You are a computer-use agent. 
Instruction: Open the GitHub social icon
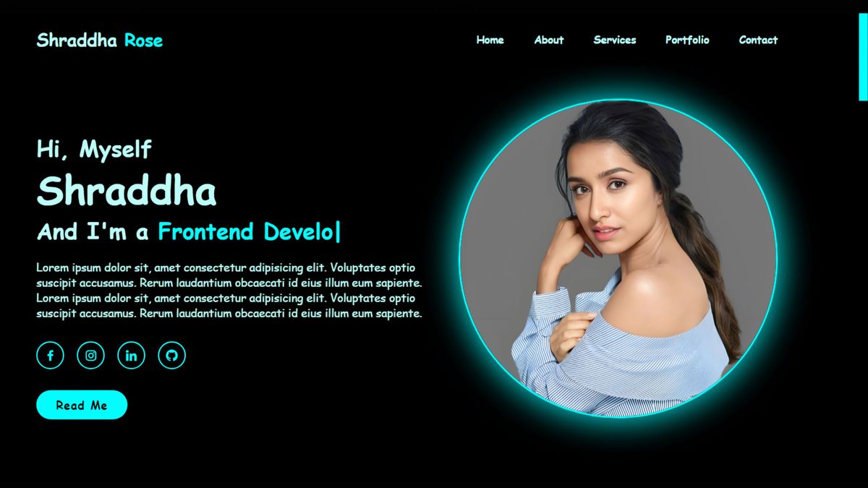pyautogui.click(x=171, y=355)
